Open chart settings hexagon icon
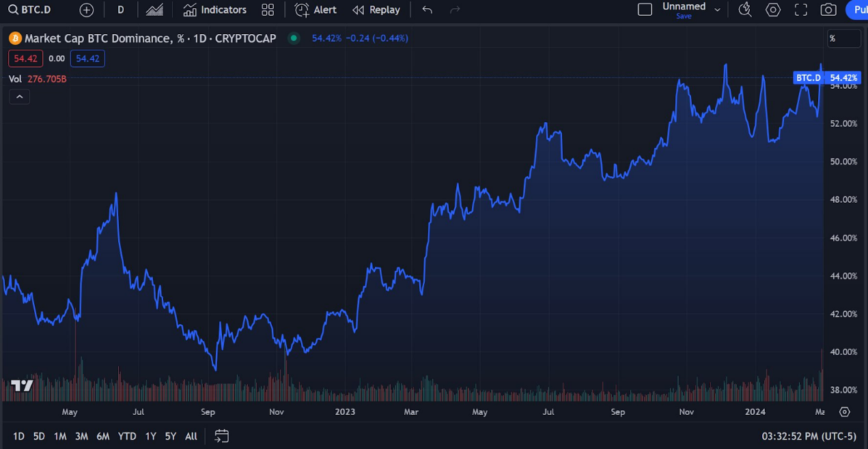This screenshot has width=868, height=449. pyautogui.click(x=773, y=10)
